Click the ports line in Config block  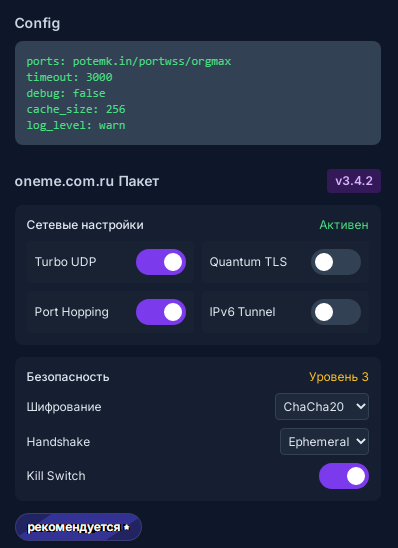[129, 62]
